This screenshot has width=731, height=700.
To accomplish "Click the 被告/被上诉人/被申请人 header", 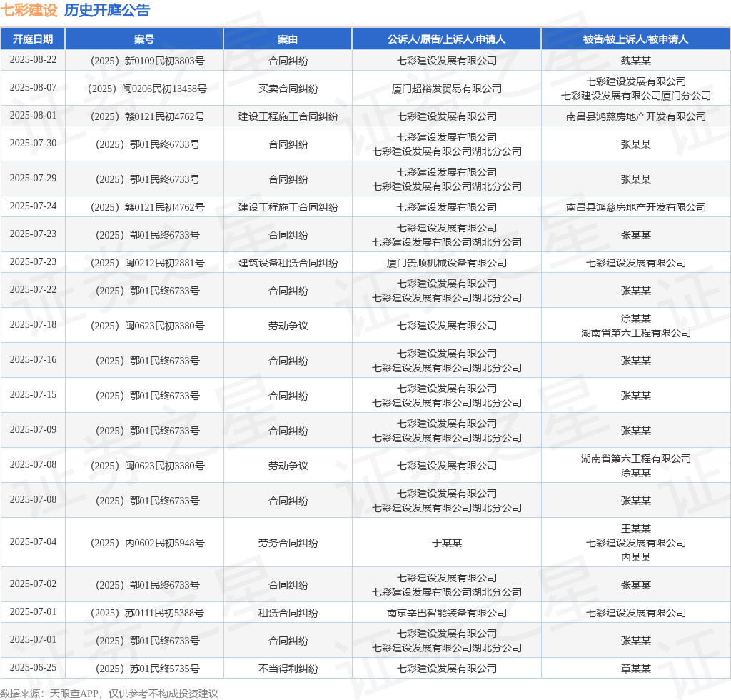I will (635, 39).
